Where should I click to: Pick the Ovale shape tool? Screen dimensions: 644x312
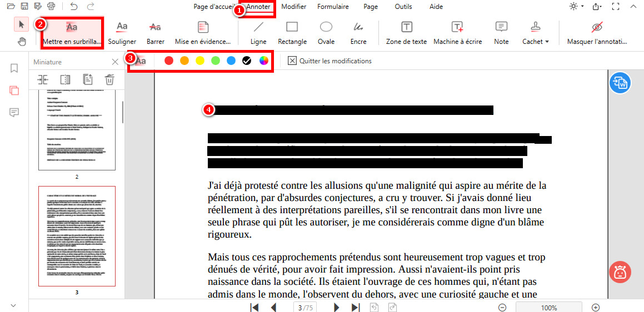click(x=326, y=34)
